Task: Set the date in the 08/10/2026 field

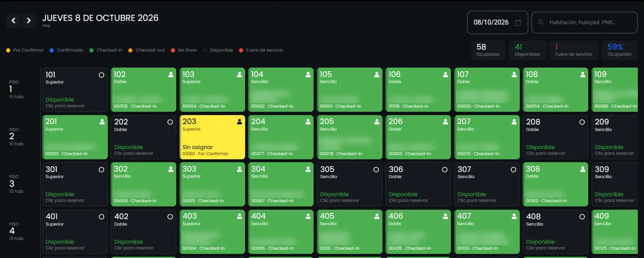Action: pos(497,23)
